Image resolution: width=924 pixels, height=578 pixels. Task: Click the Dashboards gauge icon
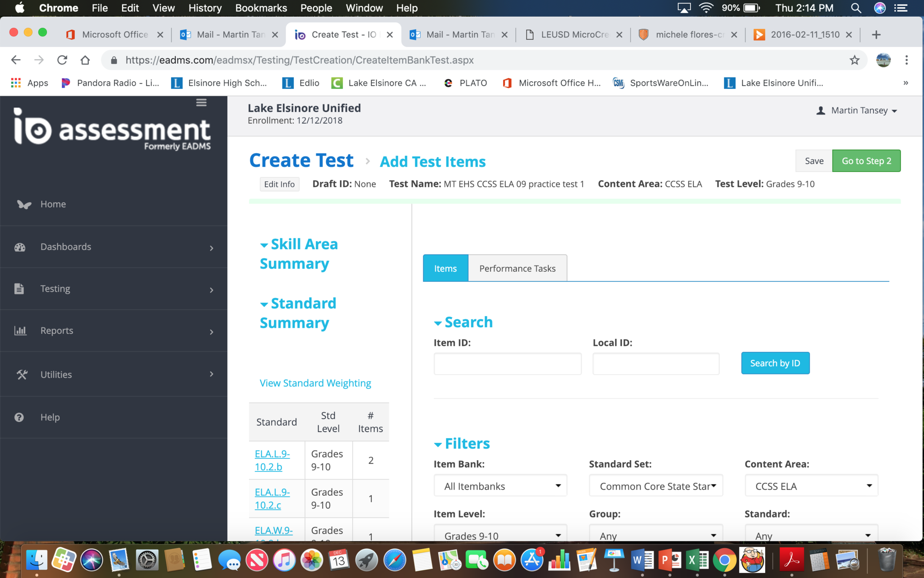coord(20,247)
